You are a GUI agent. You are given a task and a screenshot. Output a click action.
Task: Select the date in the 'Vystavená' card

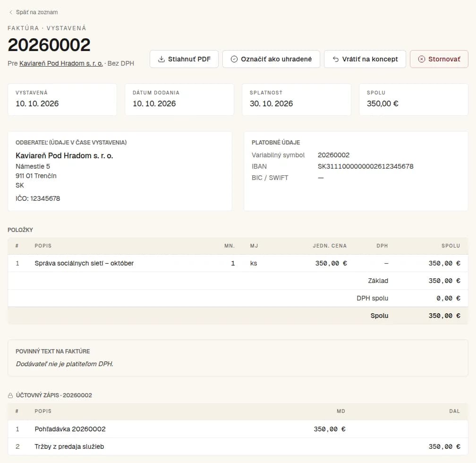pos(37,103)
